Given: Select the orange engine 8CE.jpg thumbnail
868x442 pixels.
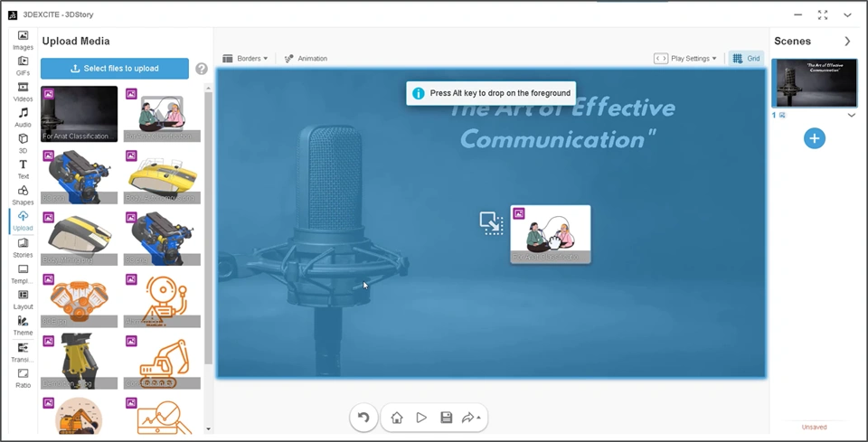Looking at the screenshot, I should click(80, 300).
